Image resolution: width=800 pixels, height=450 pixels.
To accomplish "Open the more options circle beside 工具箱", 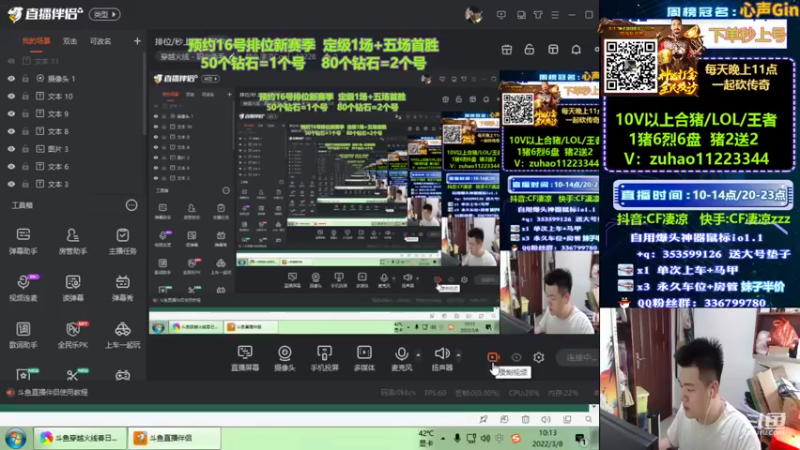I will coord(132,205).
